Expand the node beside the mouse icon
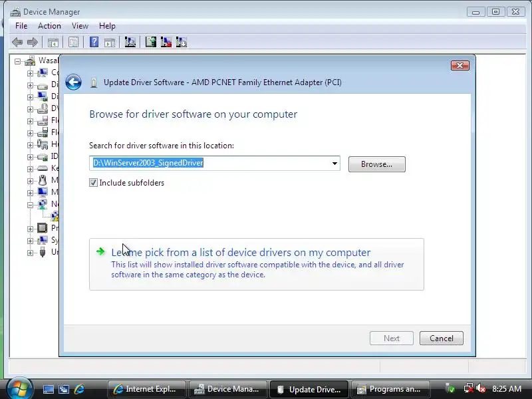This screenshot has width=532, height=399. tap(30, 181)
